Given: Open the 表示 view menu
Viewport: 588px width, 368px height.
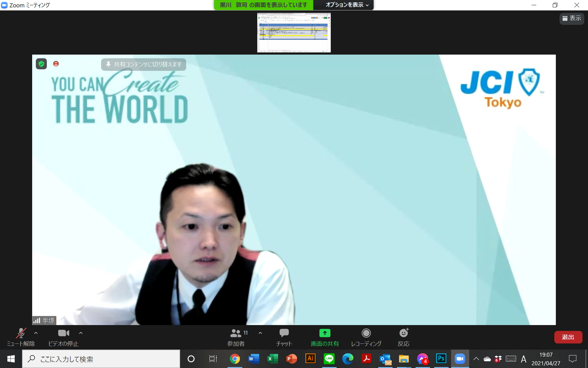Looking at the screenshot, I should click(572, 18).
